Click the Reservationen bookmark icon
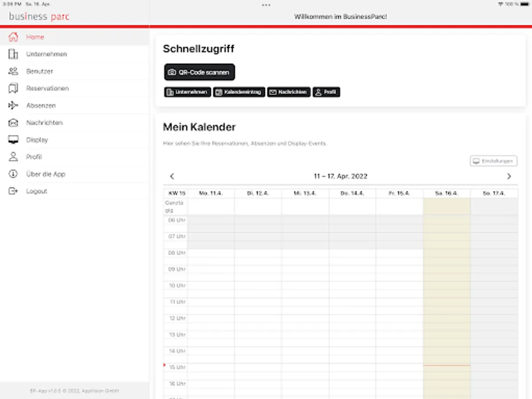This screenshot has width=532, height=399. (13, 88)
